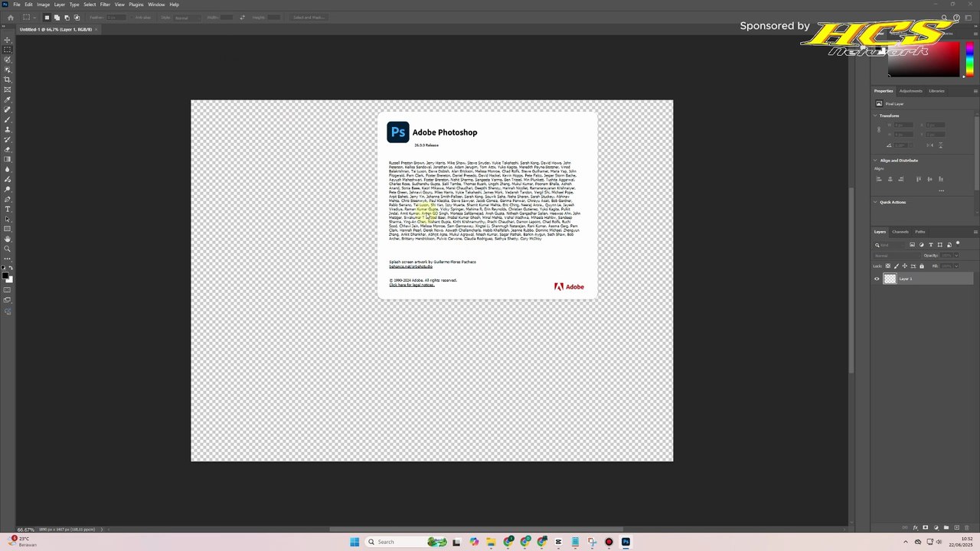The image size is (980, 551).
Task: Toggle the type layer filter in Layers
Action: pos(930,245)
